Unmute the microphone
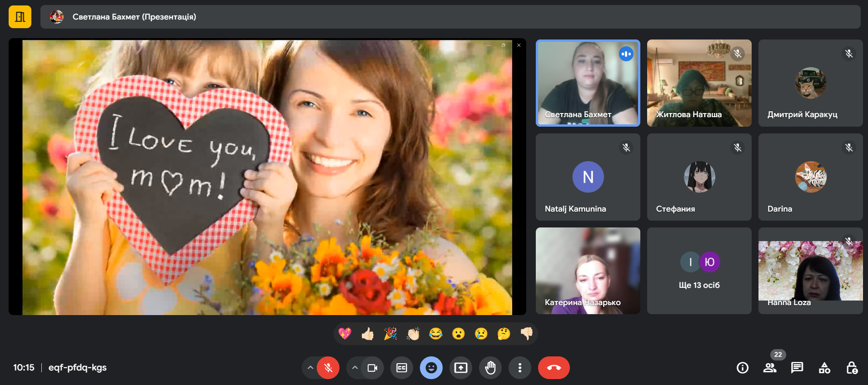The image size is (868, 385). [x=328, y=368]
